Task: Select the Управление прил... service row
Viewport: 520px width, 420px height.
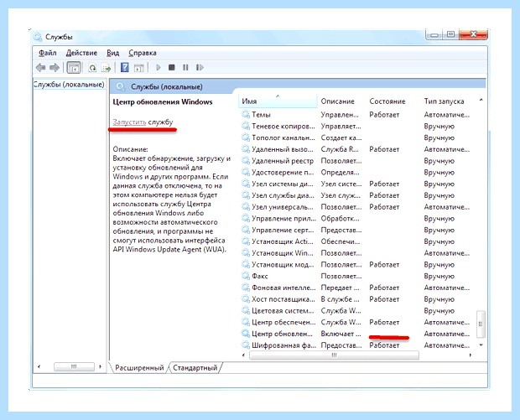Action: 356,219
